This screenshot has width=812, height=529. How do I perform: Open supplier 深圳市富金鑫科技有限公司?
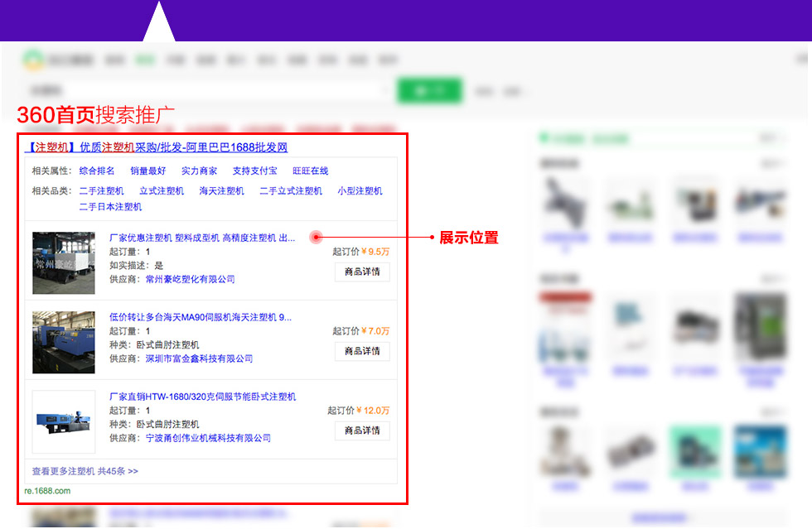coord(199,358)
